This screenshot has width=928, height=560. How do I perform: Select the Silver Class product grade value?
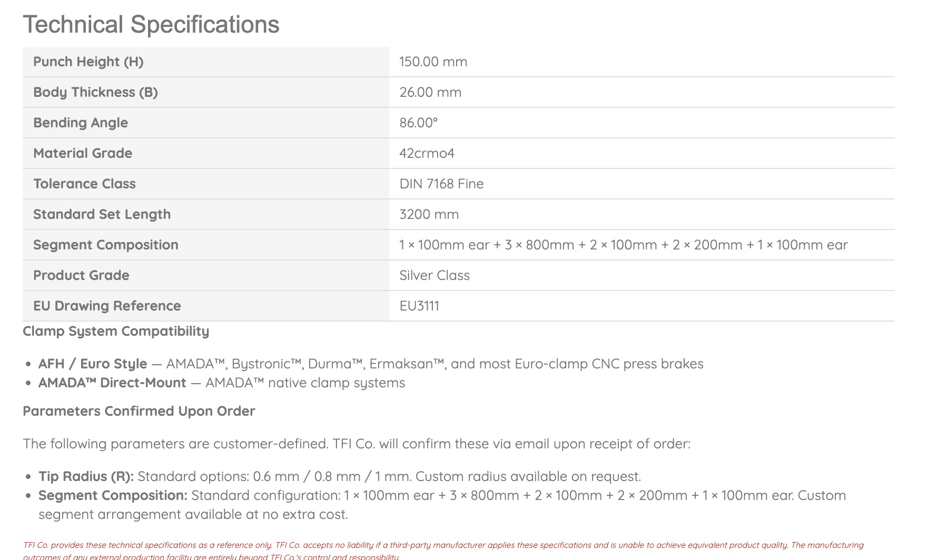point(434,275)
